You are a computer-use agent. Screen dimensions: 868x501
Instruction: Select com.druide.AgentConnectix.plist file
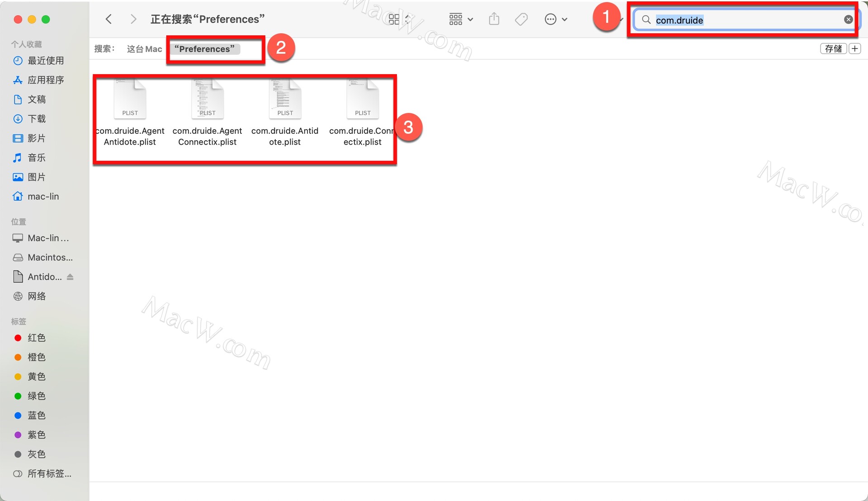click(208, 113)
